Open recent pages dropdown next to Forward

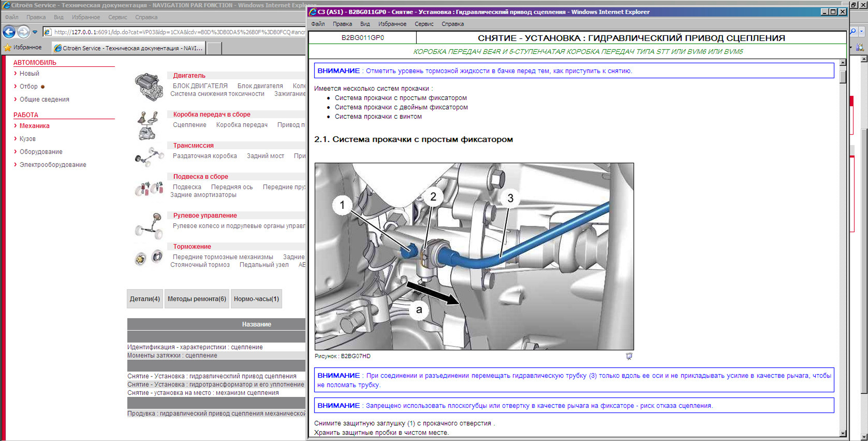tap(35, 32)
